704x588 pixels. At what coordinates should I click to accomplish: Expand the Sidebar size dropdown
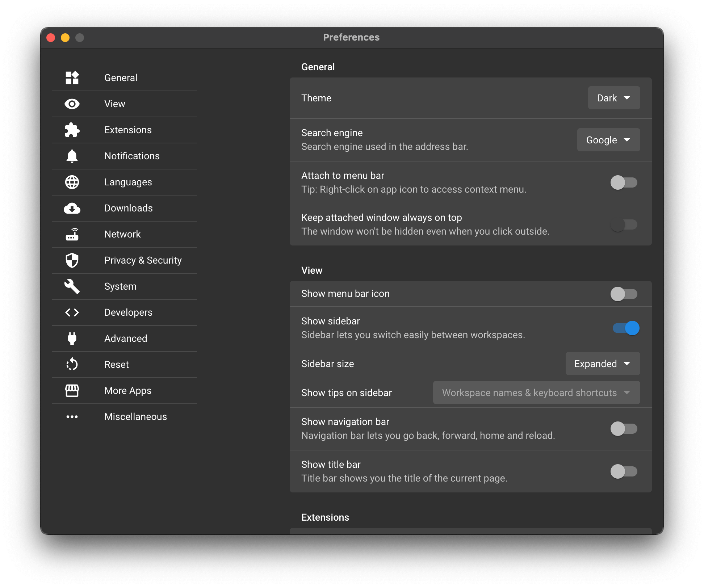coord(603,364)
